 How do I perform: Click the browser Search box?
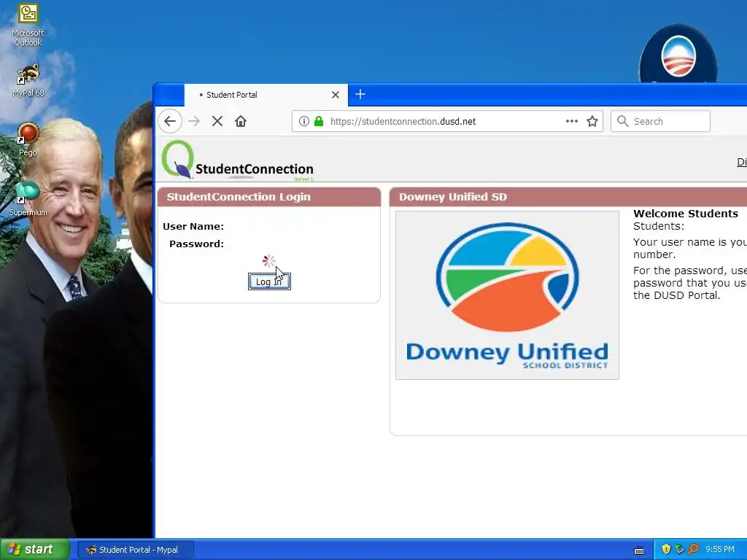coord(660,121)
